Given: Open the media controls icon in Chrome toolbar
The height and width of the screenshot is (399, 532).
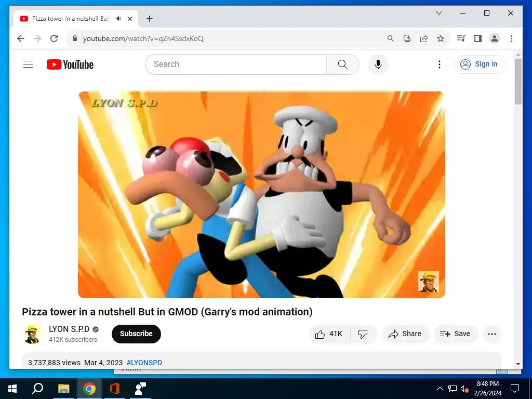Looking at the screenshot, I should pos(461,38).
